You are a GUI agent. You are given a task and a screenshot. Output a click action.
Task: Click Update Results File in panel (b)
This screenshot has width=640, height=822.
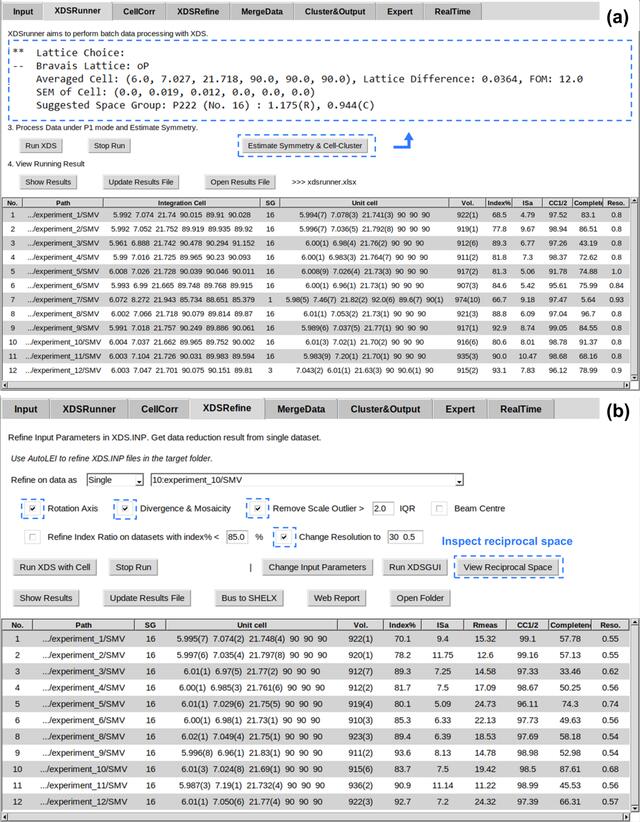pyautogui.click(x=147, y=598)
